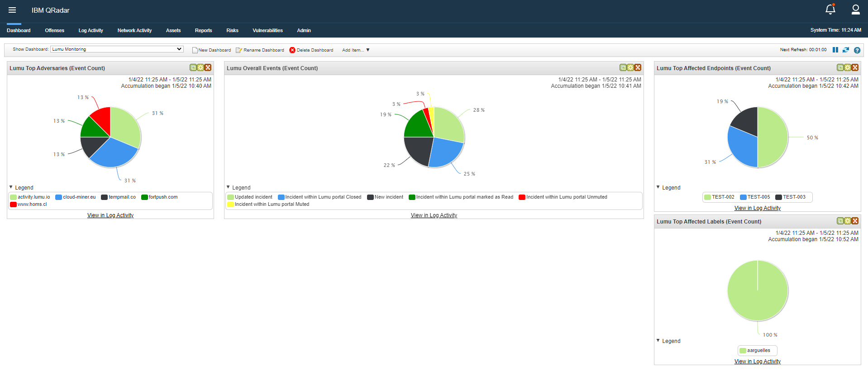Expand the Add Item menu
Image resolution: width=868 pixels, height=371 pixels.
click(x=356, y=50)
